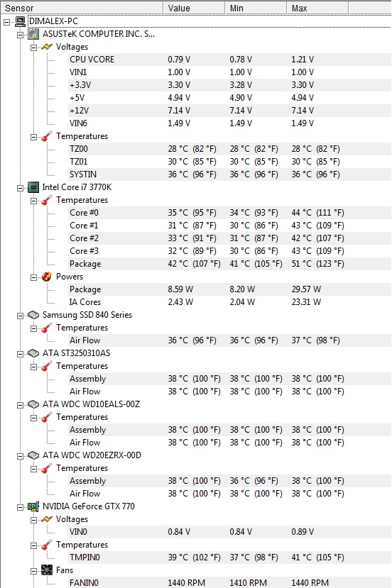This screenshot has width=392, height=588.
Task: Collapse the Powers group
Action: [x=34, y=277]
